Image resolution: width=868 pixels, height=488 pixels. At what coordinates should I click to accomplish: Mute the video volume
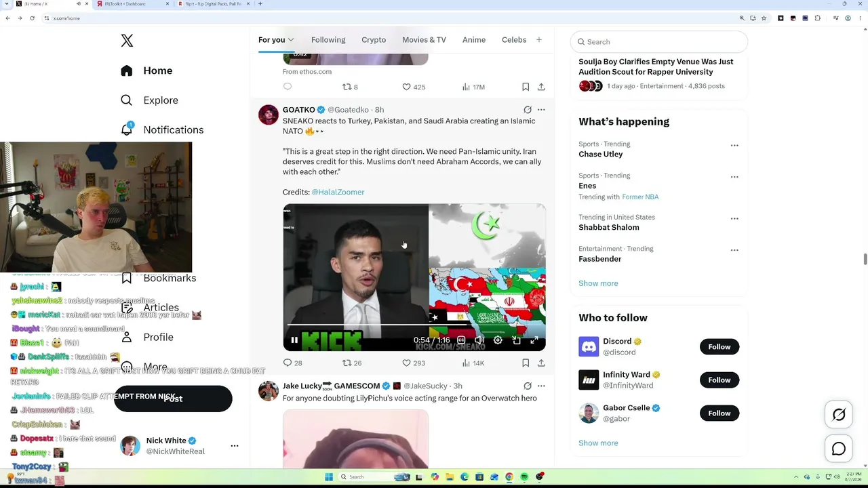coord(479,340)
